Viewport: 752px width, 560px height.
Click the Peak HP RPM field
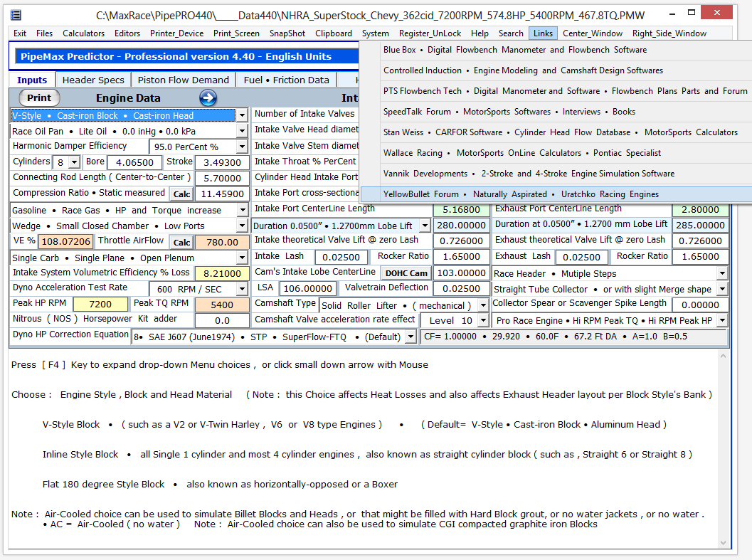(x=100, y=305)
